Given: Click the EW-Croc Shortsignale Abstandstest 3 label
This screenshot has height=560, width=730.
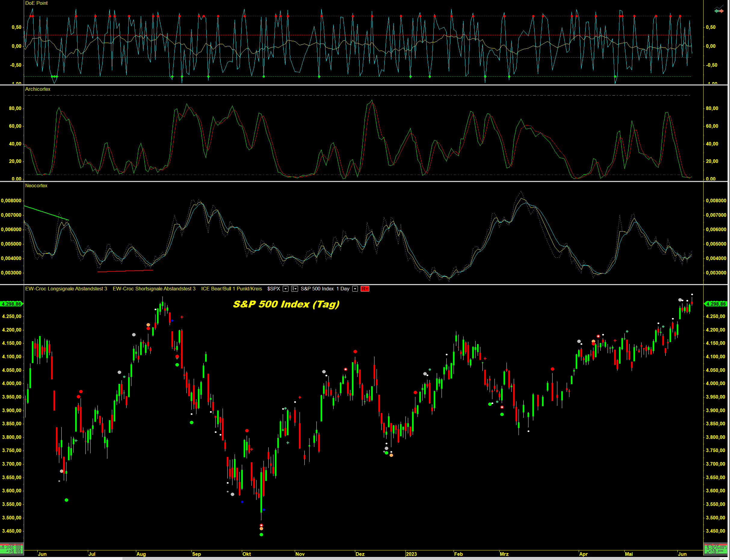Looking at the screenshot, I should coord(154,289).
